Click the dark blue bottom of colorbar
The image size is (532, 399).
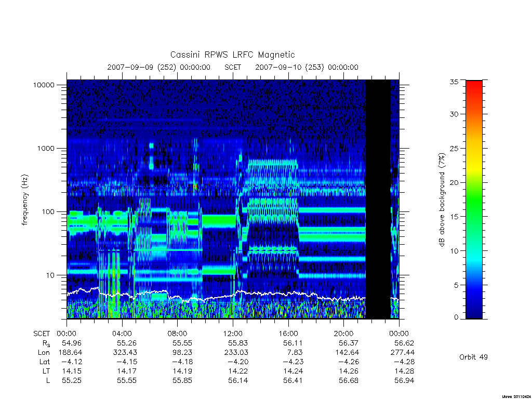click(x=474, y=314)
